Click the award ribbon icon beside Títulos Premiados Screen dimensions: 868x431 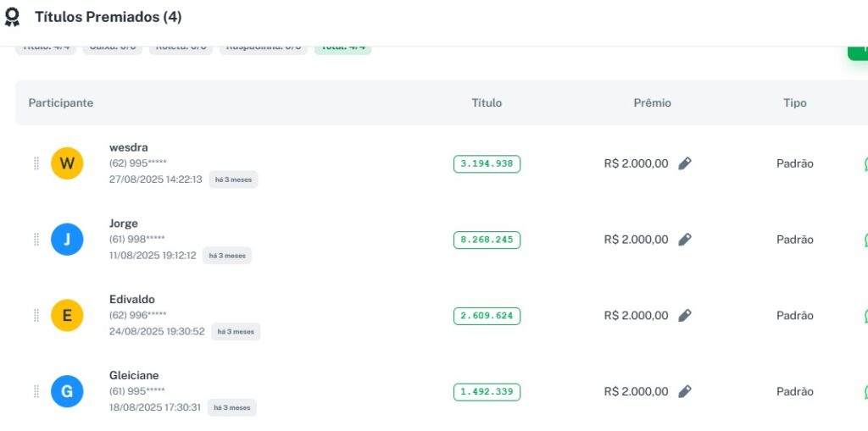[12, 18]
